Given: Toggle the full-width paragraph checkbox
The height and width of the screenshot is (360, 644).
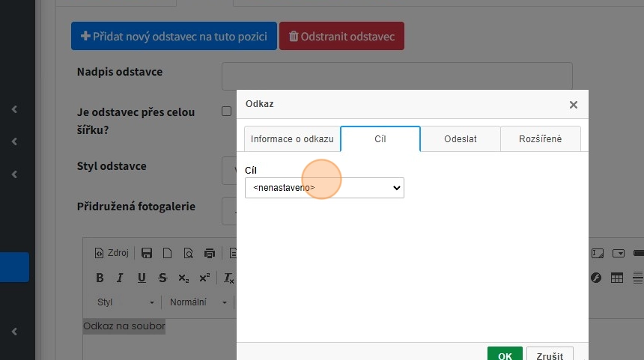Looking at the screenshot, I should (x=226, y=112).
